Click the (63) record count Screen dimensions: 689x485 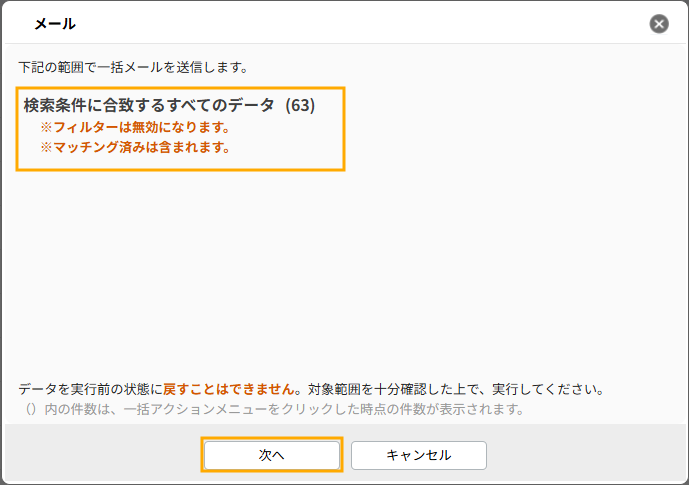pyautogui.click(x=300, y=105)
